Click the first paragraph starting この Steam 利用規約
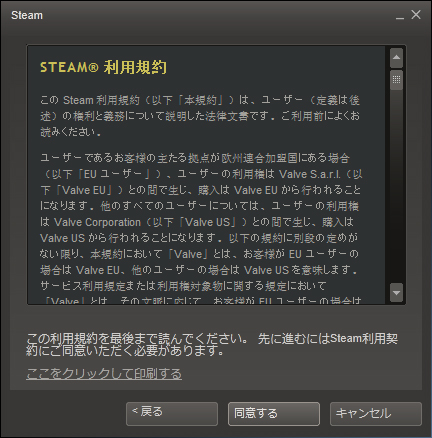Viewport: 432px width, 438px height. 200,116
